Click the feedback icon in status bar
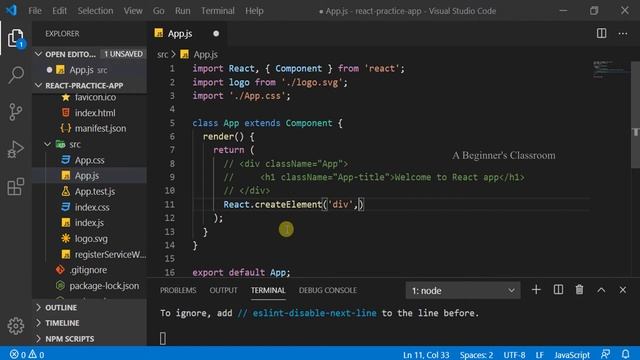This screenshot has height=360, width=640. pyautogui.click(x=605, y=354)
